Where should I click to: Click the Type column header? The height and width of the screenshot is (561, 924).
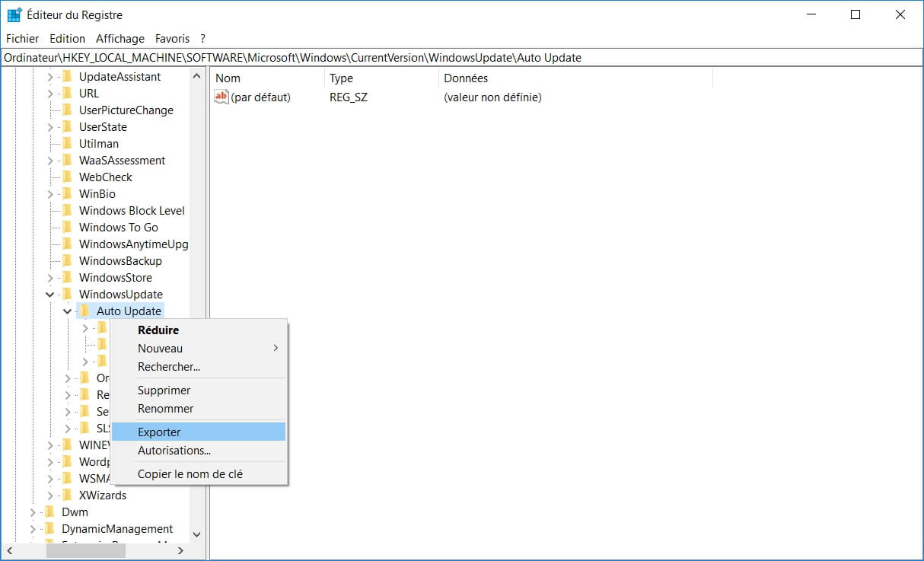click(x=382, y=78)
